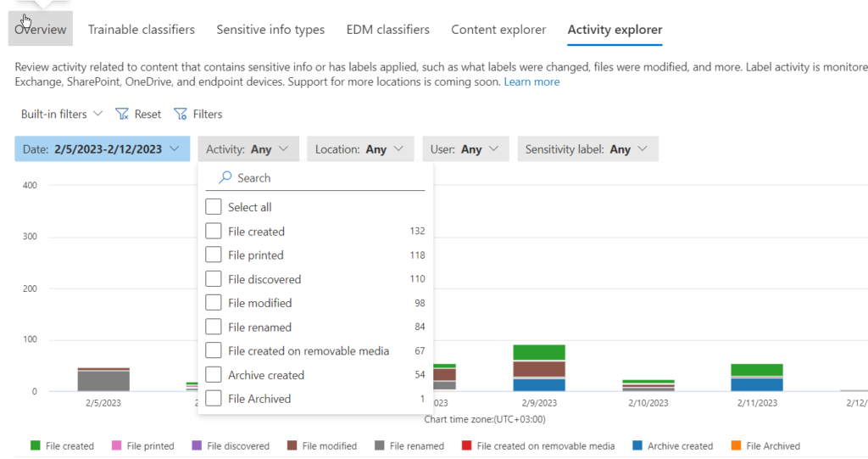
Task: Click the blue Archive created legend icon
Action: [x=636, y=445]
